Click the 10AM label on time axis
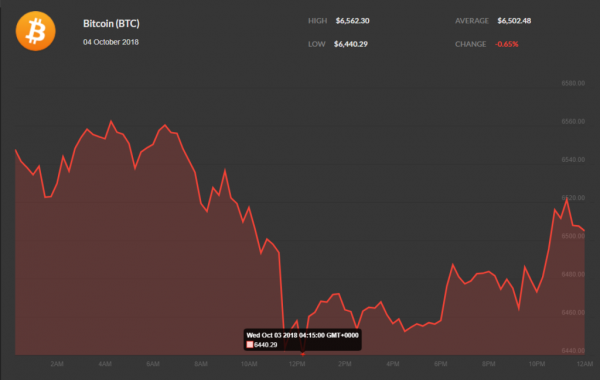 pos(249,364)
